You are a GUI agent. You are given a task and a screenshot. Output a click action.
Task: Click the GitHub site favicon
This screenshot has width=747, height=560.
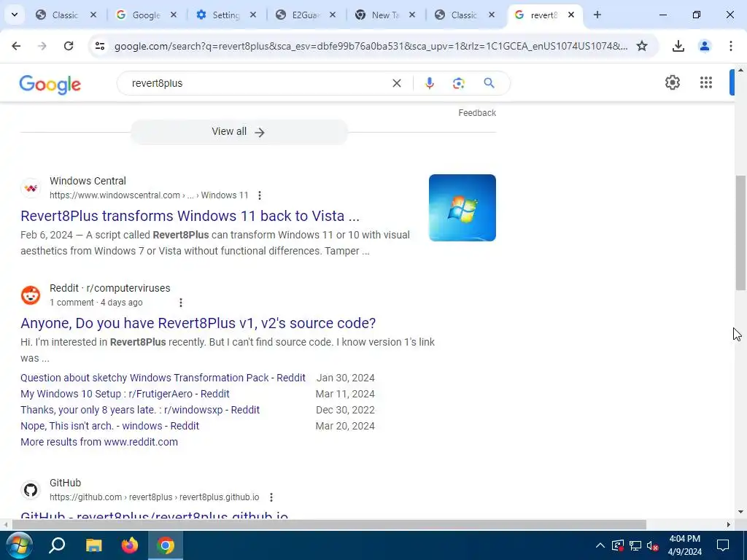(31, 490)
